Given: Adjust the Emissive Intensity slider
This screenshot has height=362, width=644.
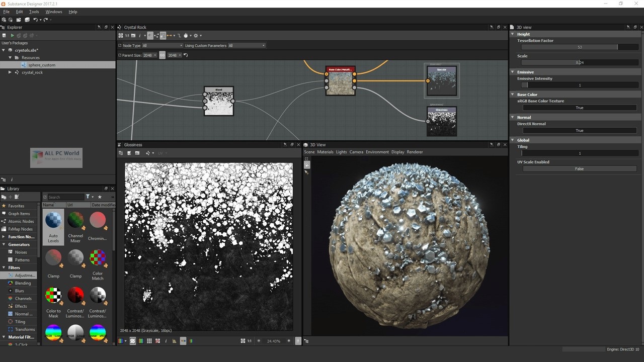Looking at the screenshot, I should [x=579, y=85].
